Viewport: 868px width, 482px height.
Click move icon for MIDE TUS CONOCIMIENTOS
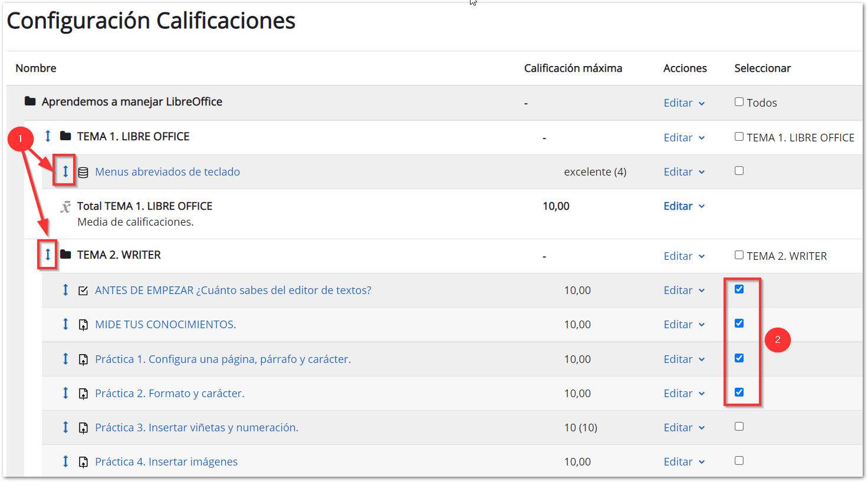(x=65, y=324)
